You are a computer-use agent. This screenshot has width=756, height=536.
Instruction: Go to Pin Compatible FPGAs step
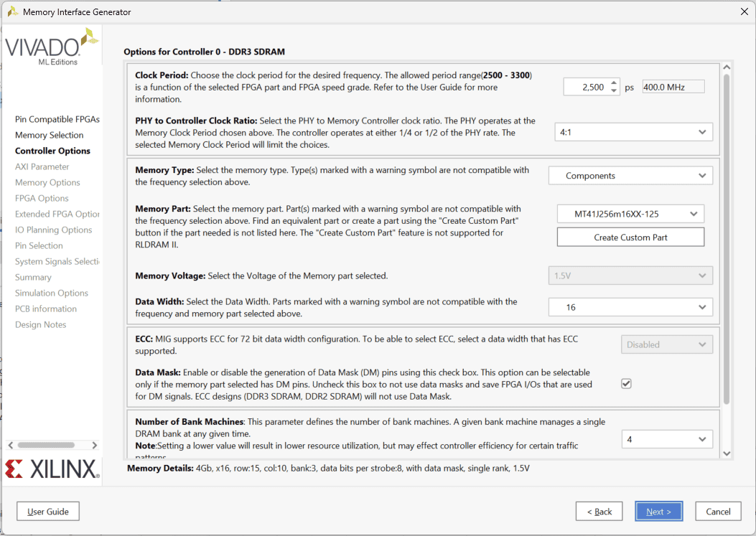click(x=57, y=119)
